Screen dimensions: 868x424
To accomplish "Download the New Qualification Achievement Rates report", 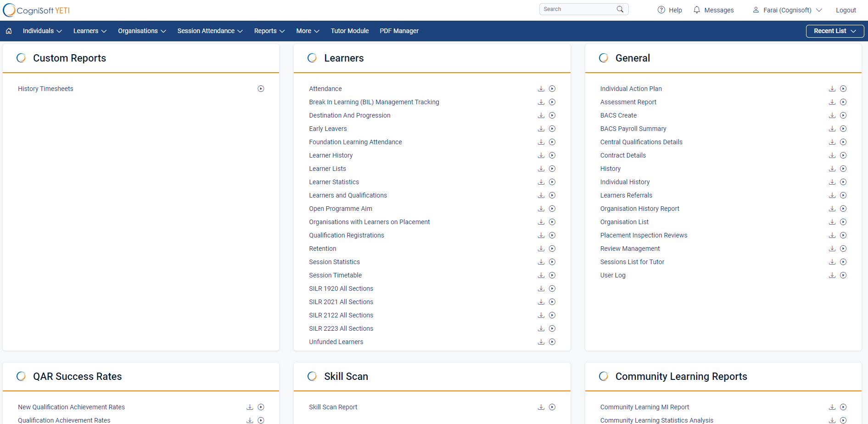I will pos(250,407).
